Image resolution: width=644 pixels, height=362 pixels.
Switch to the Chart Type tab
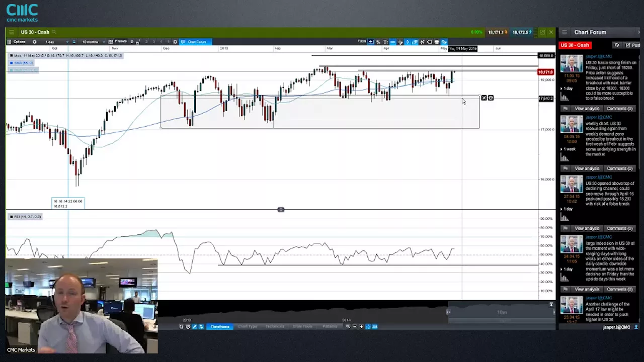point(247,327)
